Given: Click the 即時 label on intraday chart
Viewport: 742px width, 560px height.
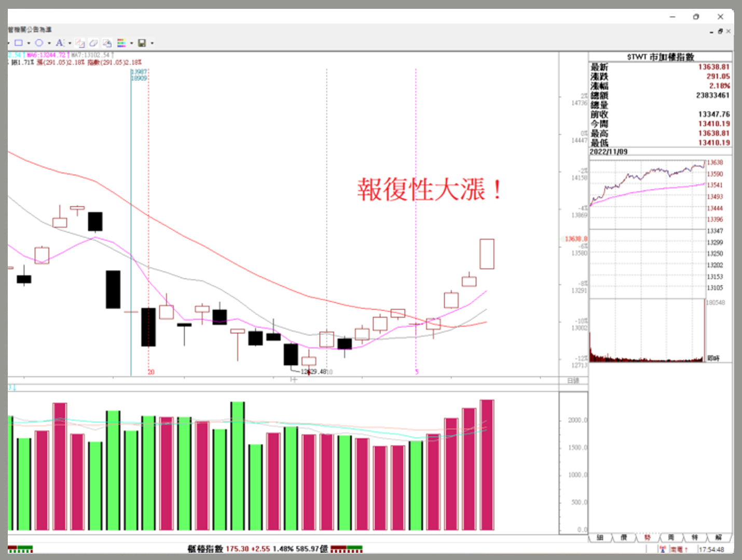Looking at the screenshot, I should (713, 358).
